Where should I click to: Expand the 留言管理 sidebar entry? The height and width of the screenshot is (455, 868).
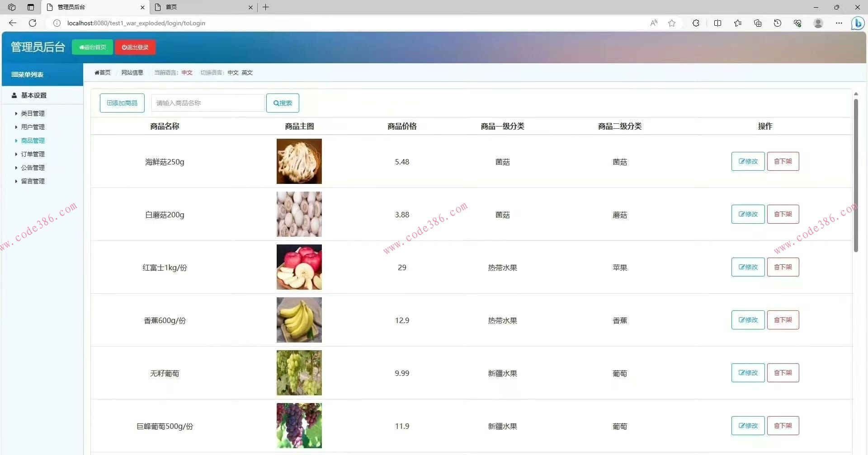[33, 181]
